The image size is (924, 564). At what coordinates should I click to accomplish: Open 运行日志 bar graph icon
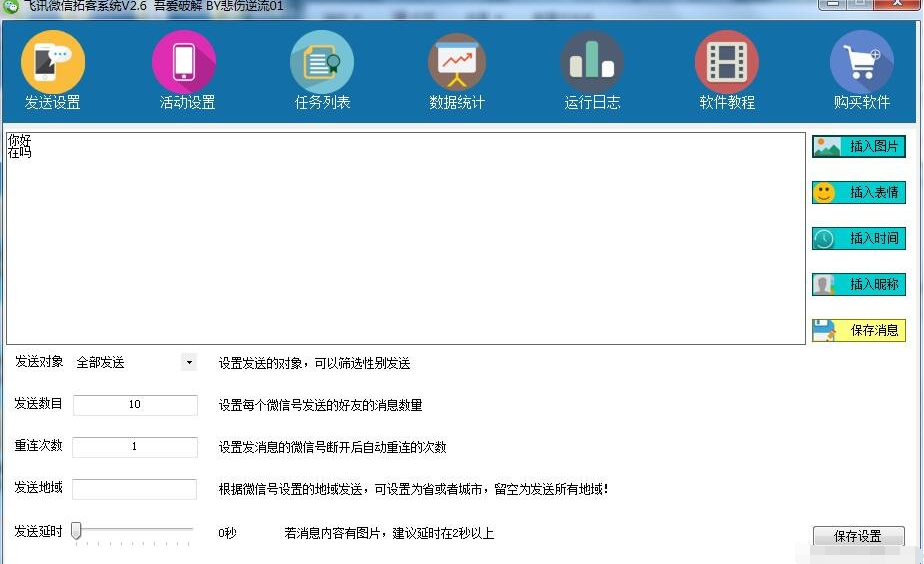pyautogui.click(x=592, y=62)
